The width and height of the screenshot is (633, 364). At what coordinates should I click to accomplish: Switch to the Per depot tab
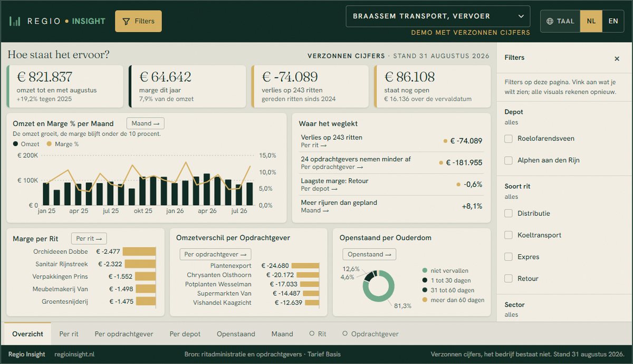click(x=185, y=334)
